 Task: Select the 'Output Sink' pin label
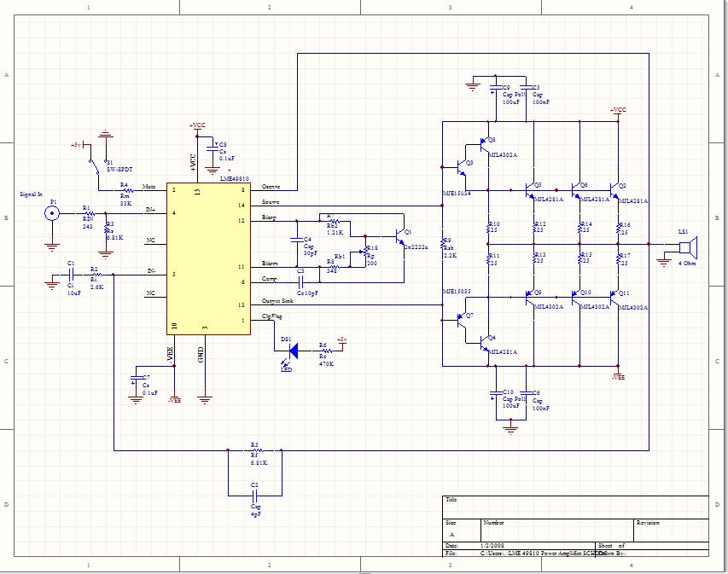coord(277,301)
